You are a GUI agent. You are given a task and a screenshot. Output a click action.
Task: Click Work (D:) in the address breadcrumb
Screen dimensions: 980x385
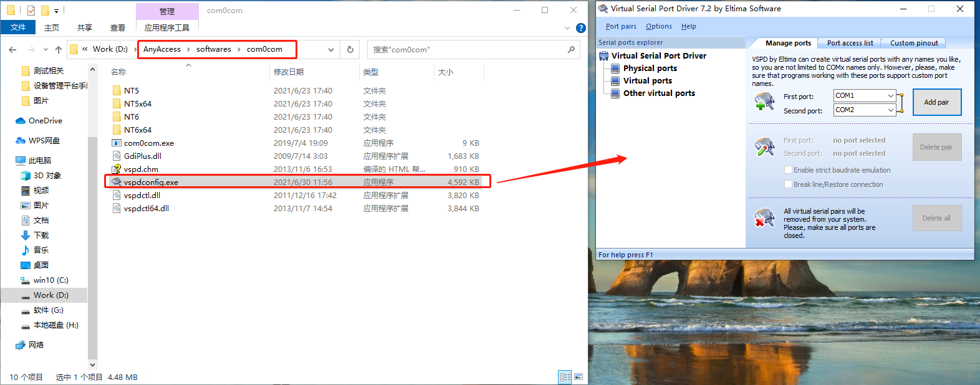(x=110, y=49)
